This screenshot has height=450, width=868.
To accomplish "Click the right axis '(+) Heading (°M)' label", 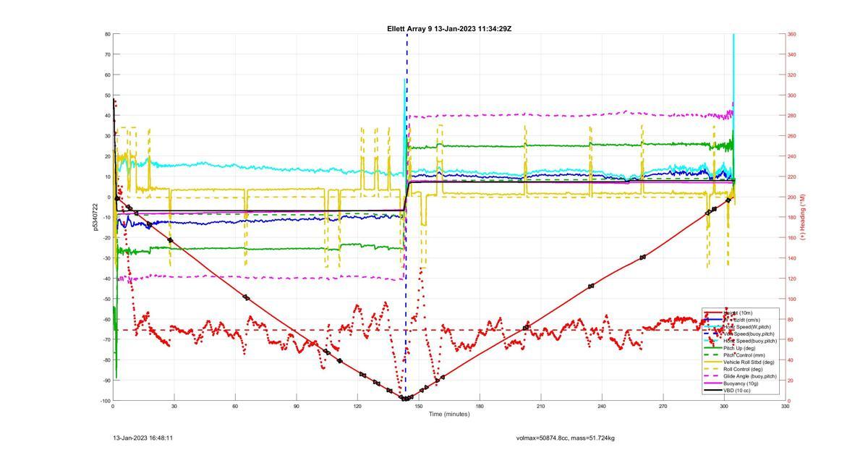I will [x=803, y=217].
